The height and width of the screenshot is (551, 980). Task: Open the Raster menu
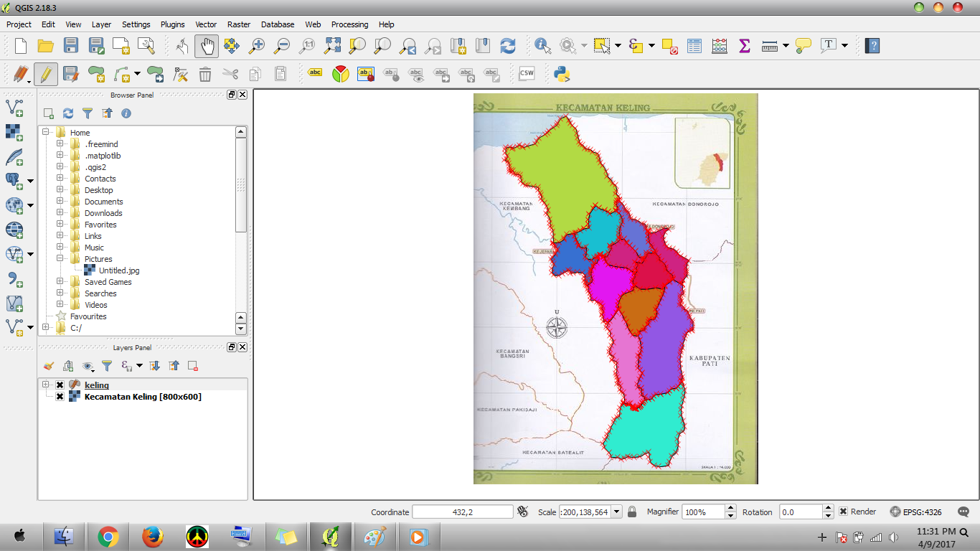tap(239, 24)
